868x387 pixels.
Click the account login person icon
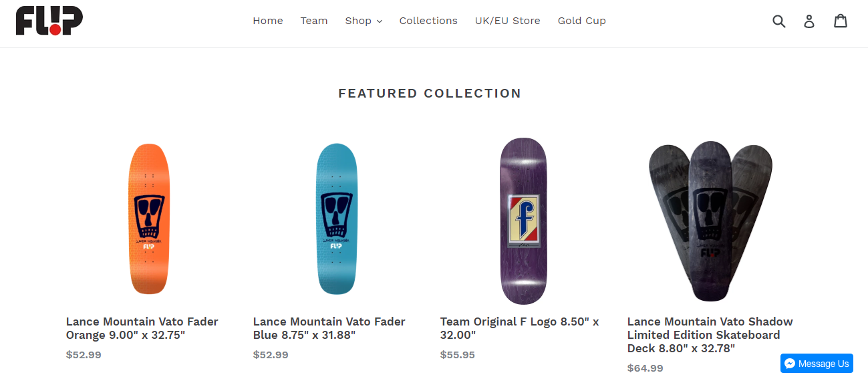(x=809, y=21)
